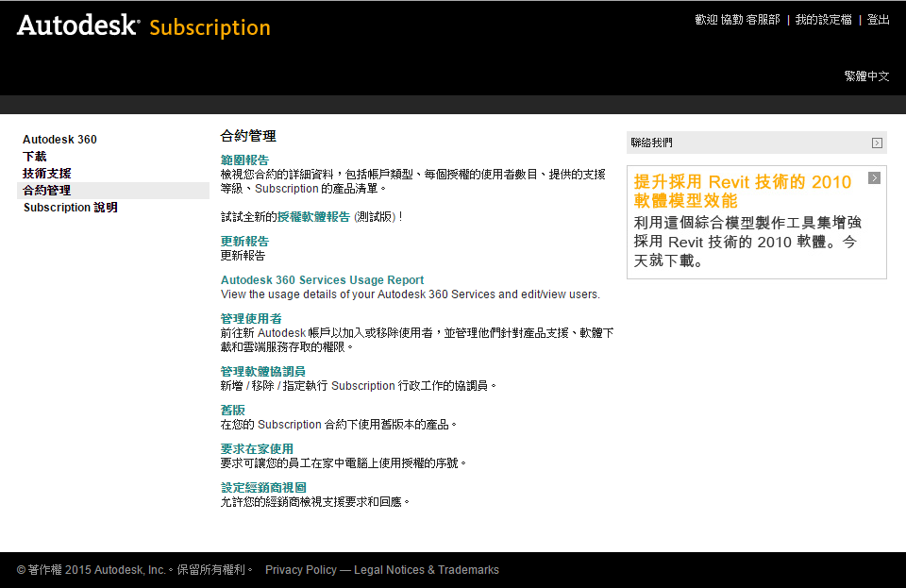
Task: Open Legal Notices & Trademarks footer link
Action: [x=427, y=570]
